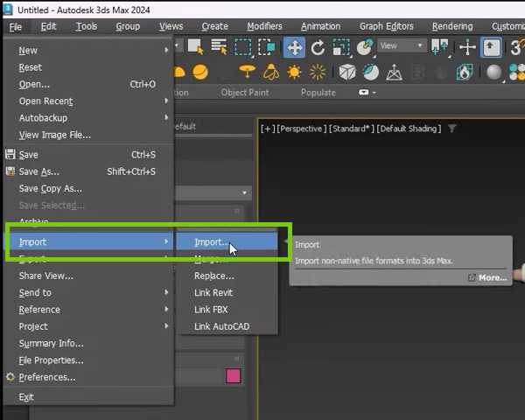The width and height of the screenshot is (525, 420).
Task: Toggle Window/Crossing selection mode
Action: click(267, 47)
